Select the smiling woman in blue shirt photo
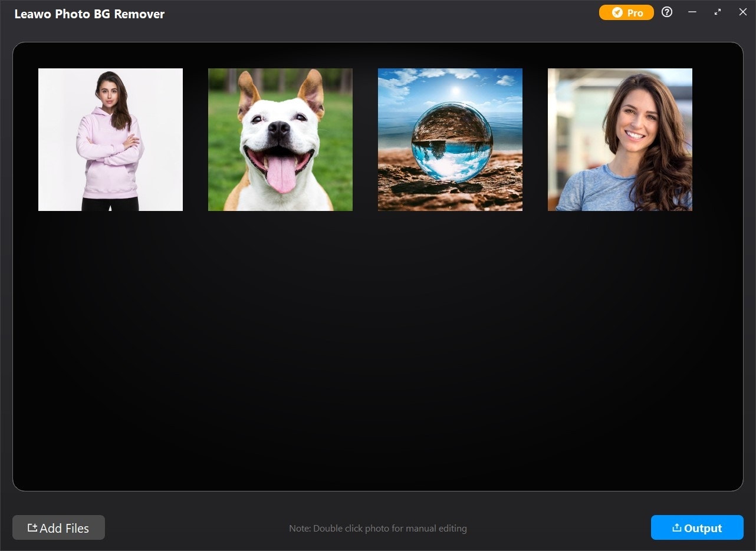 pyautogui.click(x=620, y=140)
